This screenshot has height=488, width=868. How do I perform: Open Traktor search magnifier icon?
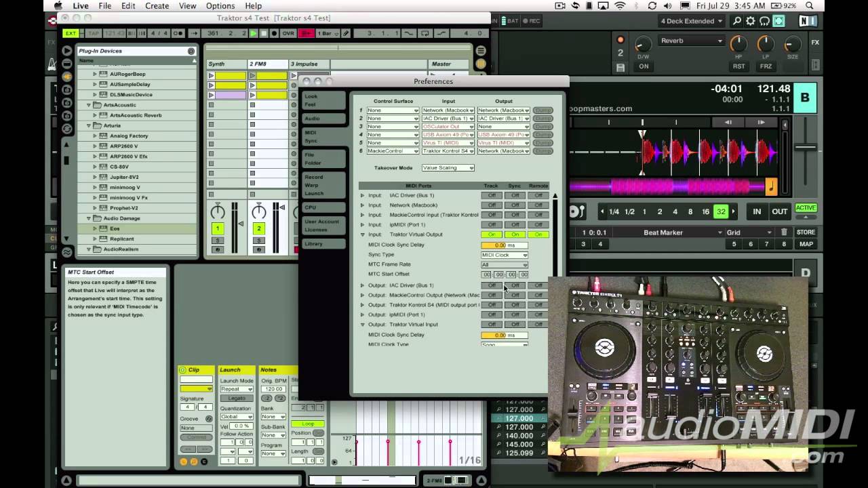coord(737,21)
